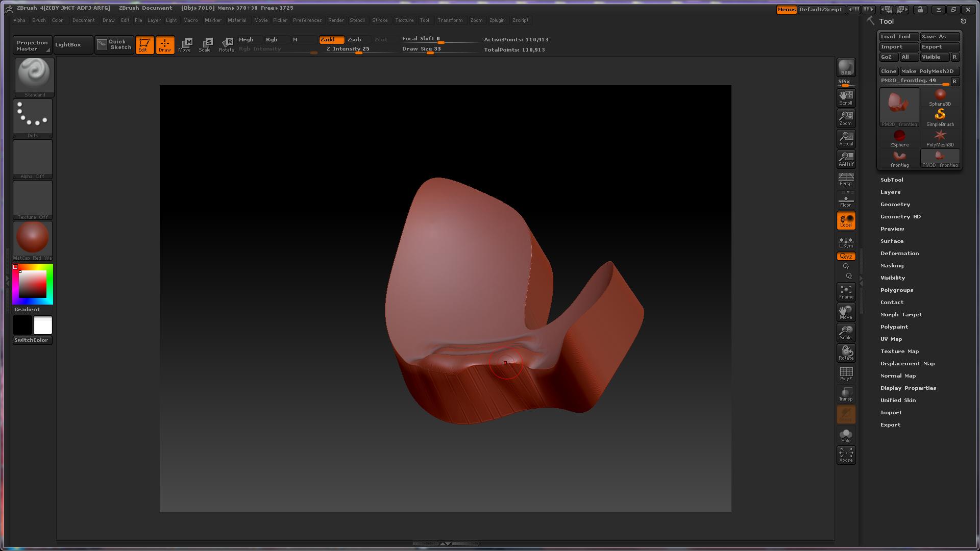
Task: Expand the SubTool palette section
Action: coord(892,180)
